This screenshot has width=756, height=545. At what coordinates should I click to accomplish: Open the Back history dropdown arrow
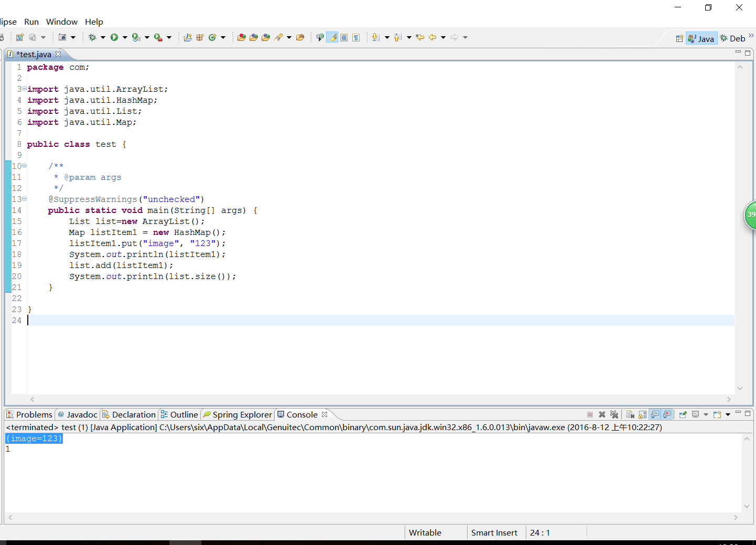443,37
